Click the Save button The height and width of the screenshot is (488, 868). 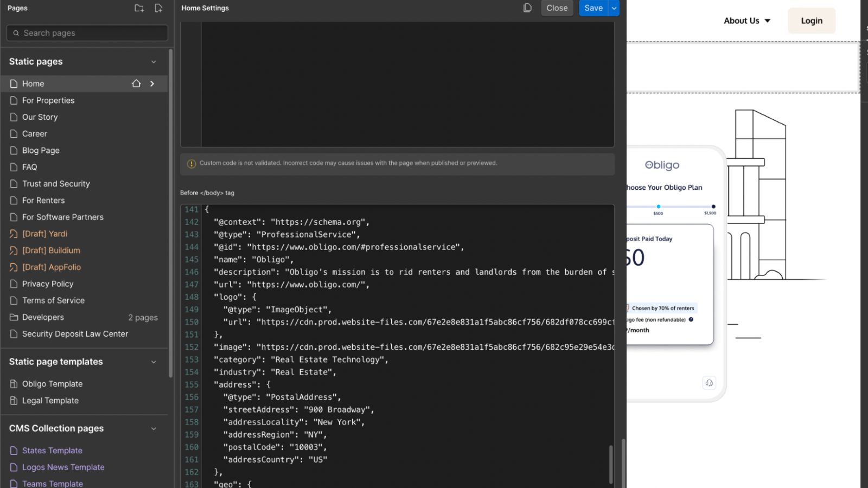tap(593, 8)
